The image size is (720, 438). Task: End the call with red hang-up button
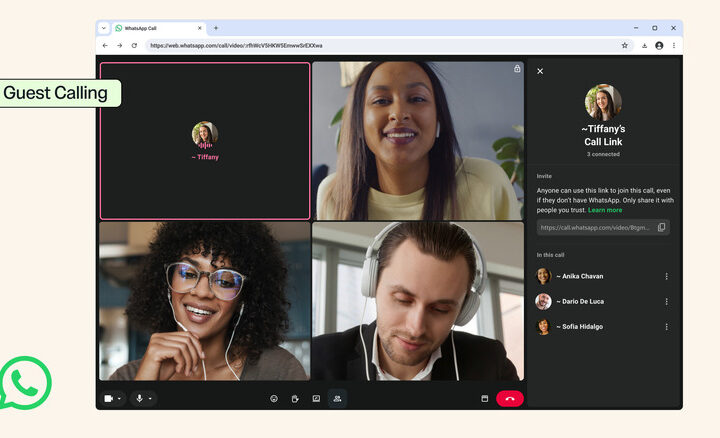click(510, 399)
